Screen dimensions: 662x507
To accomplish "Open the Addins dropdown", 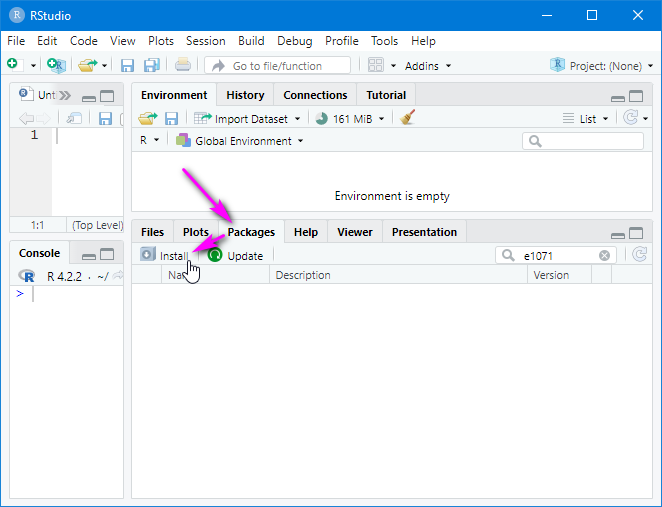I will (x=428, y=66).
